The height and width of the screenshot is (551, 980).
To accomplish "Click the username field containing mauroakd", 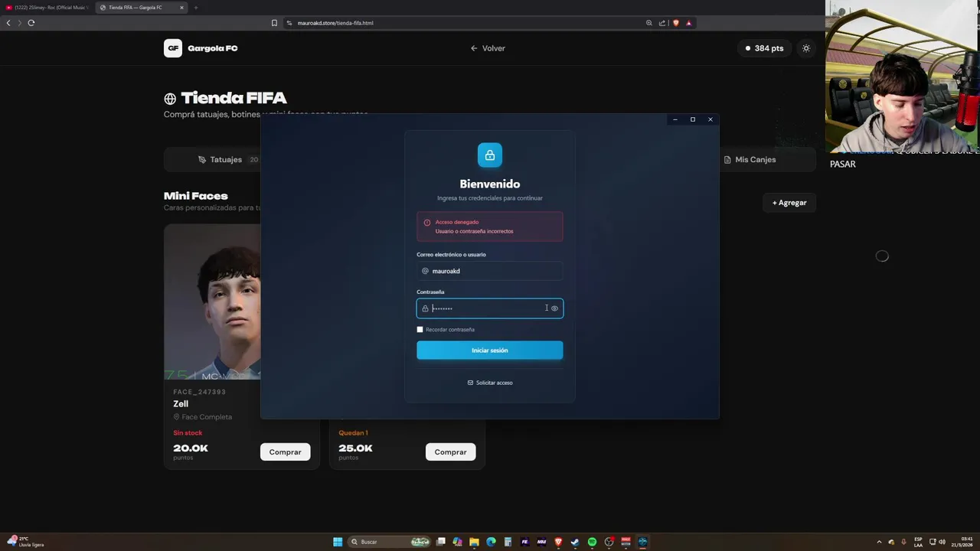I will click(x=490, y=271).
